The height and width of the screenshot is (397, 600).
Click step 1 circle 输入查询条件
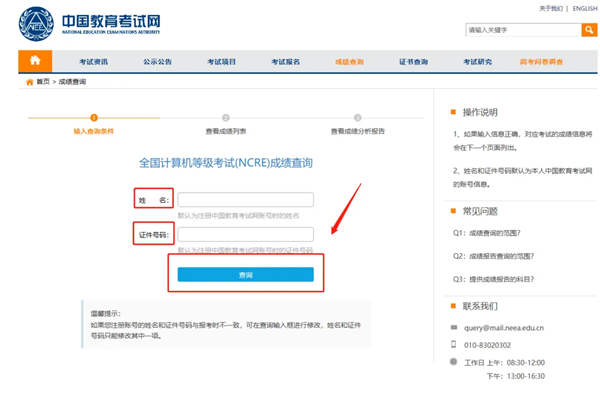pyautogui.click(x=94, y=118)
